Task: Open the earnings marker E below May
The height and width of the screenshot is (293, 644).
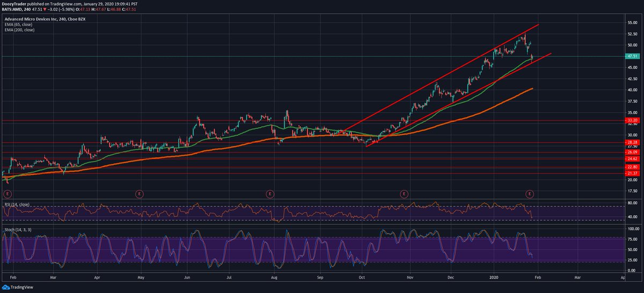Action: [139, 193]
